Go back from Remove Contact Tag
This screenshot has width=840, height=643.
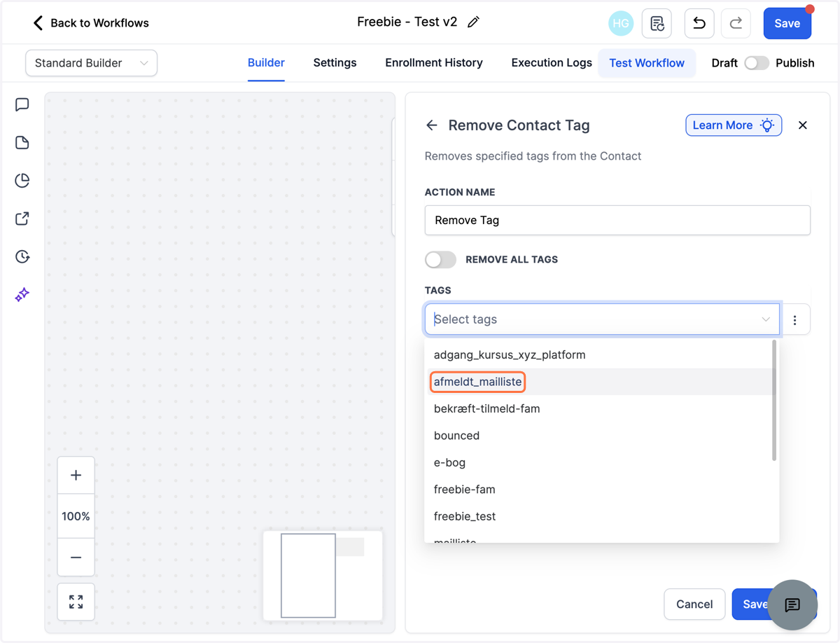(x=432, y=125)
